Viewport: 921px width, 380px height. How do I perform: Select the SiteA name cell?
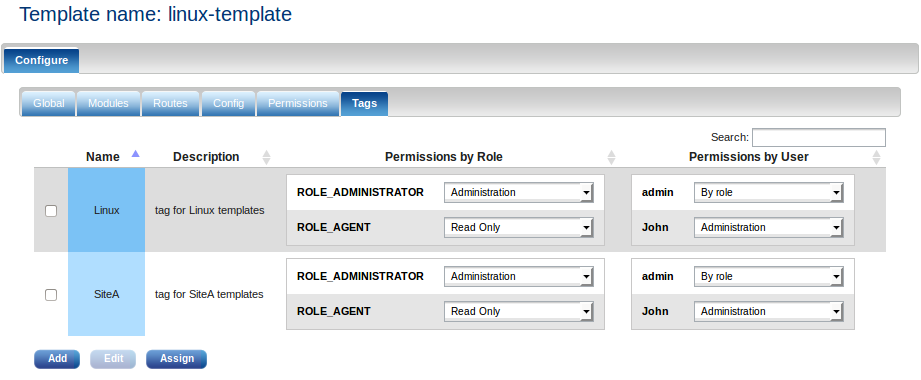(106, 294)
